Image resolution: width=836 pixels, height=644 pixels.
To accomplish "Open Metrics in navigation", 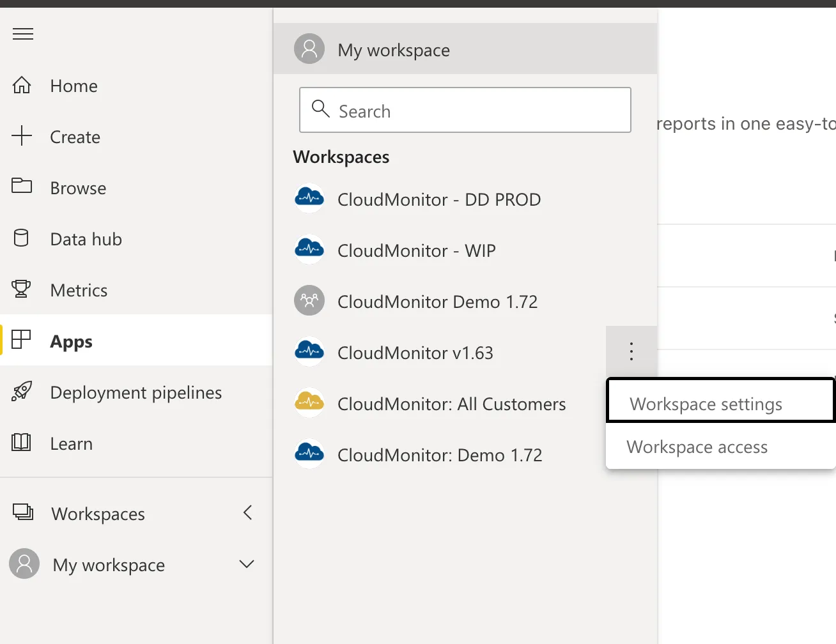I will coord(136,290).
